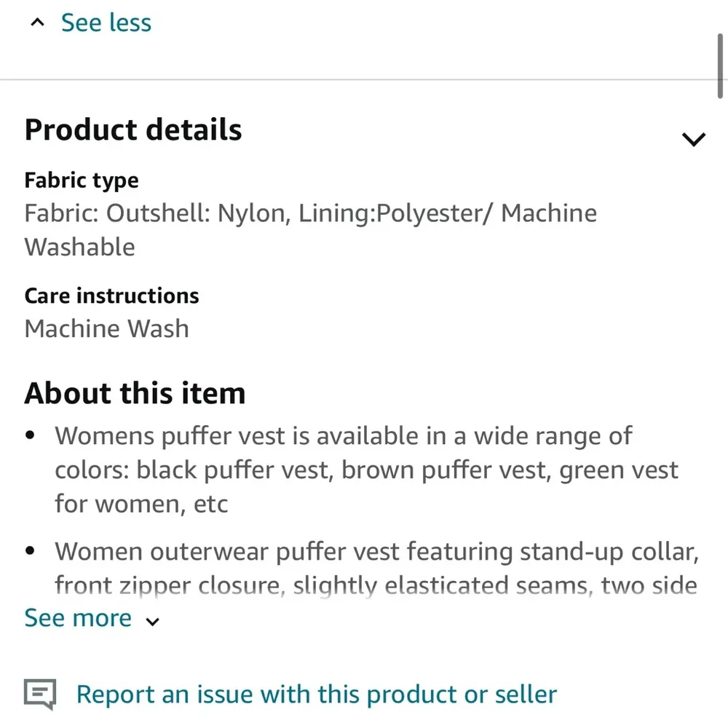Image resolution: width=728 pixels, height=728 pixels.
Task: Click the upward chevron beside See less
Action: coord(37,22)
